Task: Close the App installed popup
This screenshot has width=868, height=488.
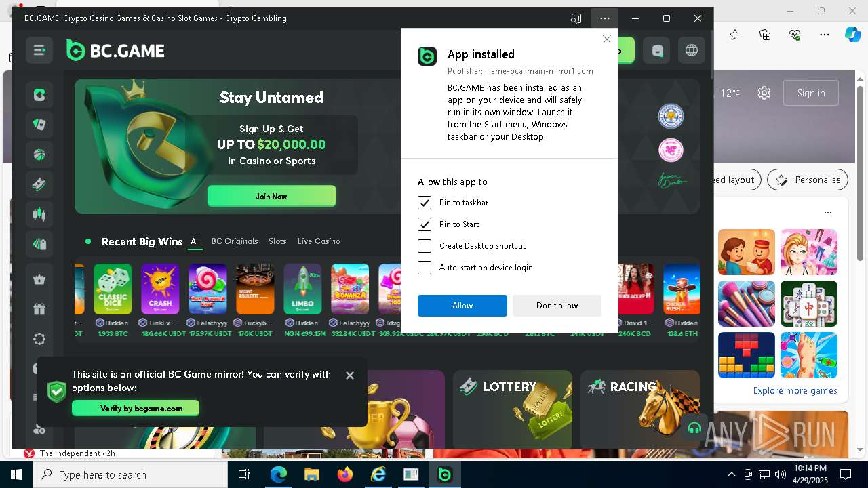Action: tap(606, 39)
